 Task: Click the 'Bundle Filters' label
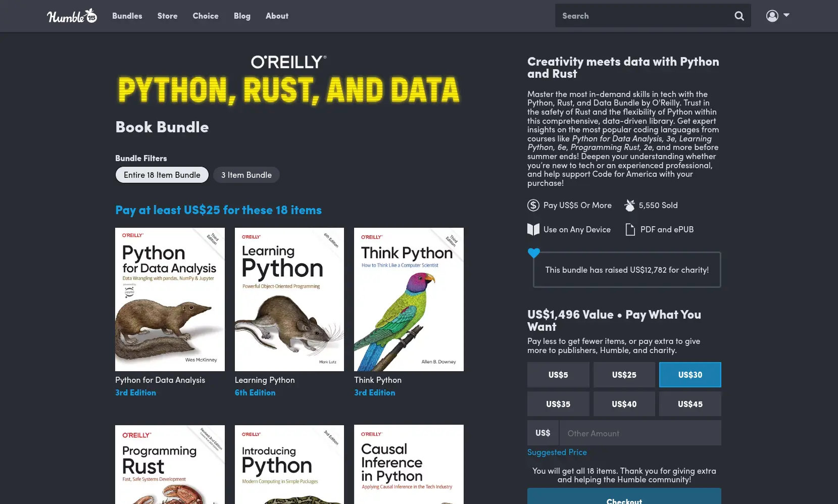tap(141, 159)
